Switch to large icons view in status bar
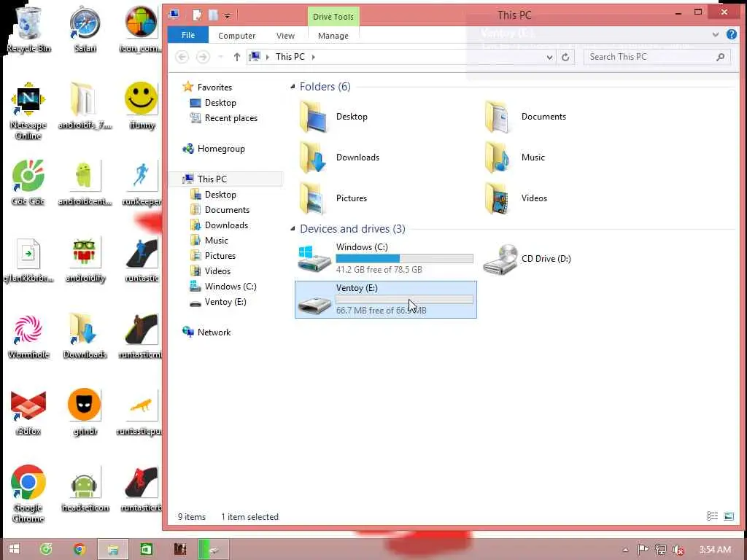Viewport: 747px width, 560px height. (729, 516)
